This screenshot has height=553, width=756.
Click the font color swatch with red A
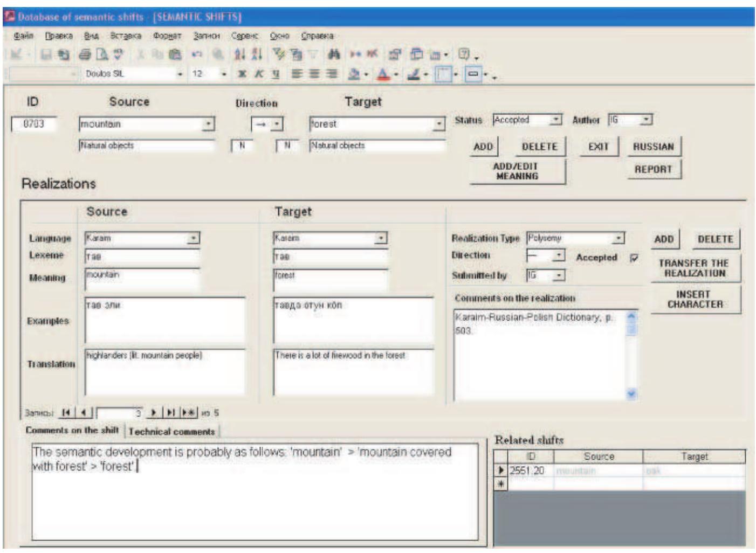383,74
